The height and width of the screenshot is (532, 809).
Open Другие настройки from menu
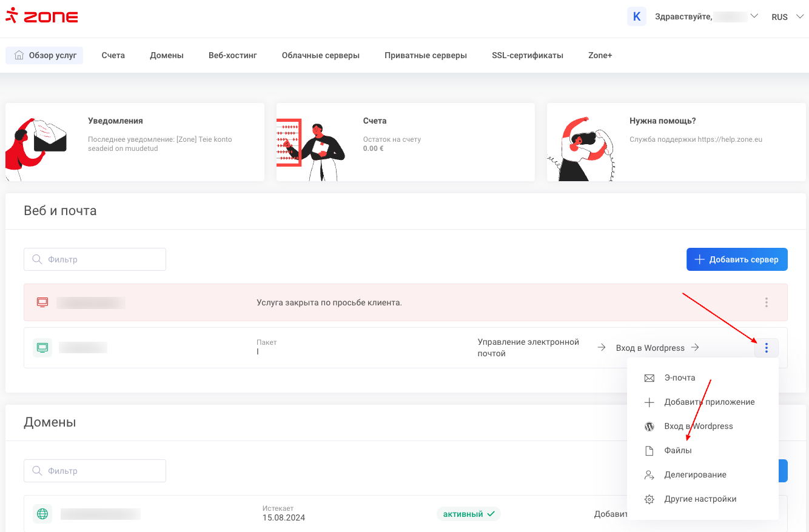click(x=700, y=499)
